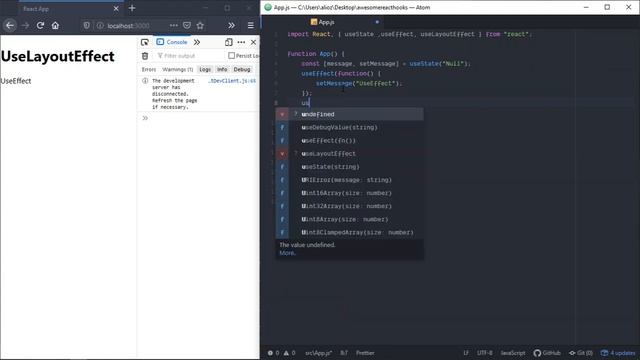Go forward in Firefox browser
640x360 pixels.
(x=25, y=25)
